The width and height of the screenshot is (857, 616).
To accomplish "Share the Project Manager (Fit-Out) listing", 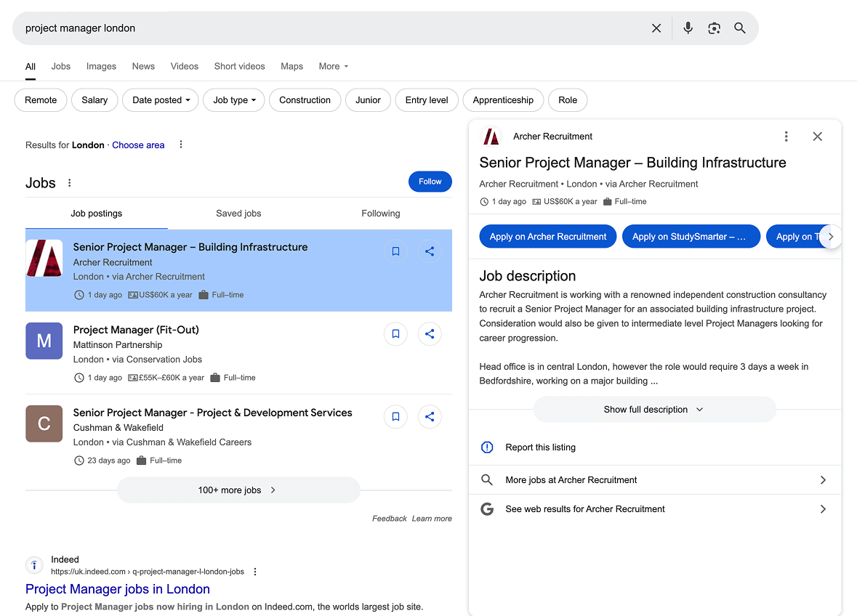I will coord(430,333).
